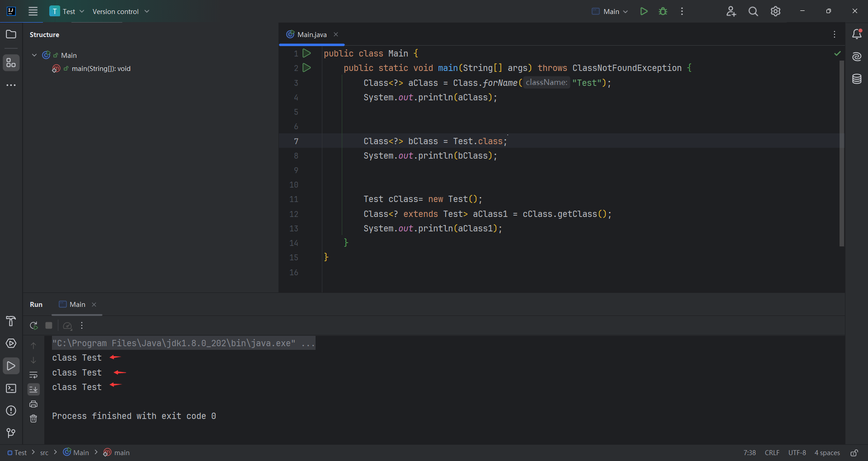Open the Database tool window
Viewport: 868px width, 461px height.
click(857, 79)
